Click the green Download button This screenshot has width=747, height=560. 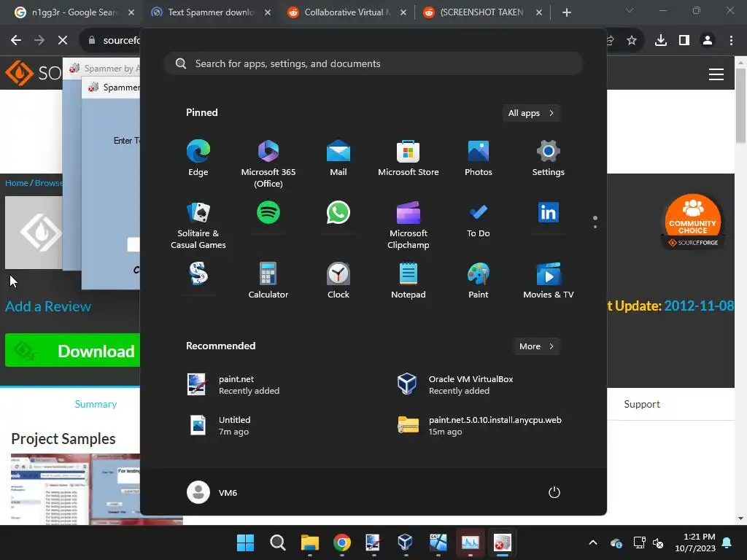tap(72, 351)
